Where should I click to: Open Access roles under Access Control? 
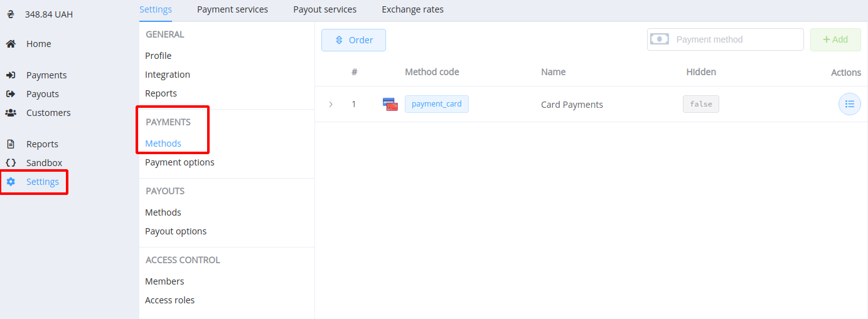coord(169,300)
